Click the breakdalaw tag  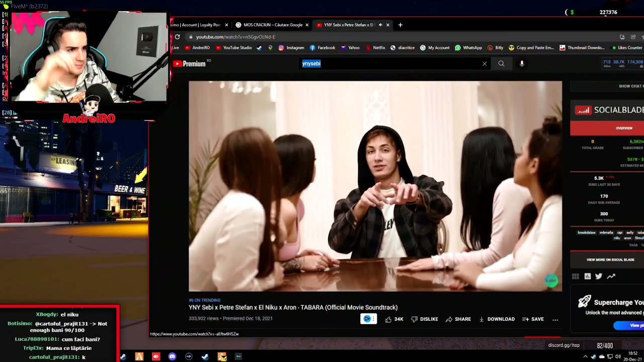coord(587,233)
